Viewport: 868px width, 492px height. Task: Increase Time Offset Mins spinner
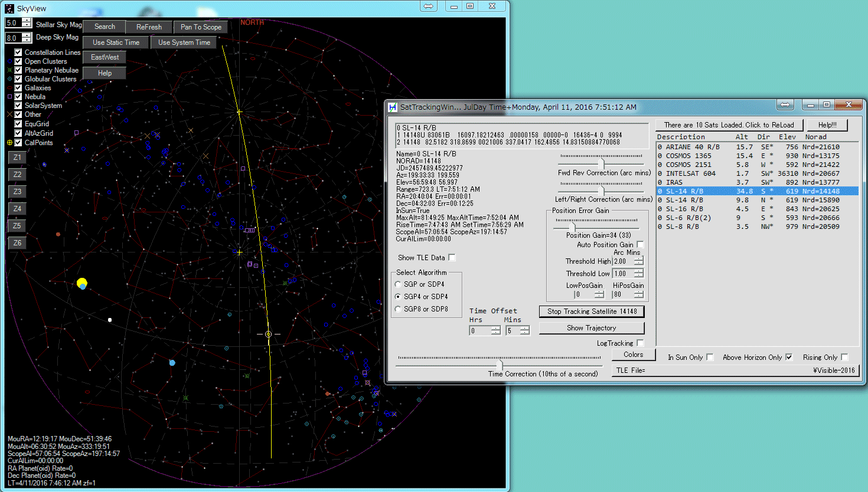[525, 329]
